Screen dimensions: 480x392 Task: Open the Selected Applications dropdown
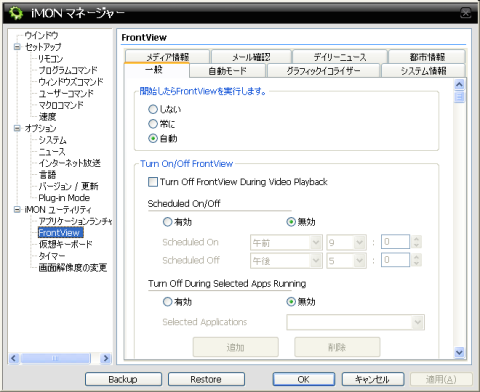(x=417, y=322)
